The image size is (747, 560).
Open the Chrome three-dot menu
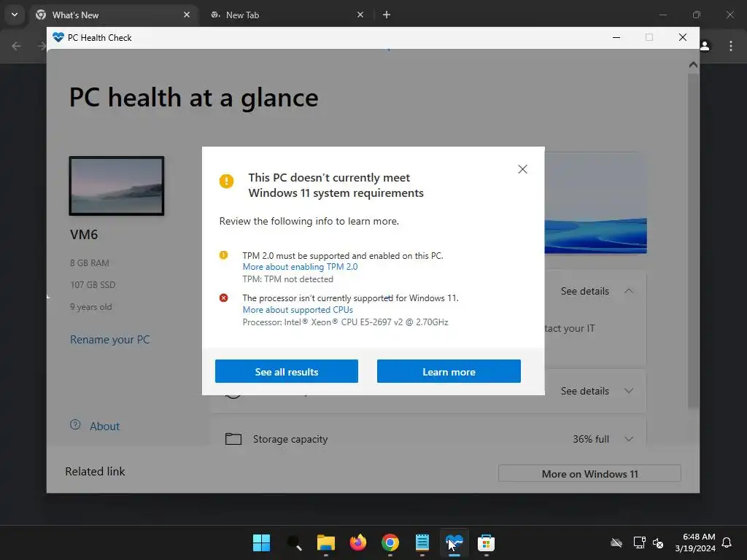pos(731,46)
